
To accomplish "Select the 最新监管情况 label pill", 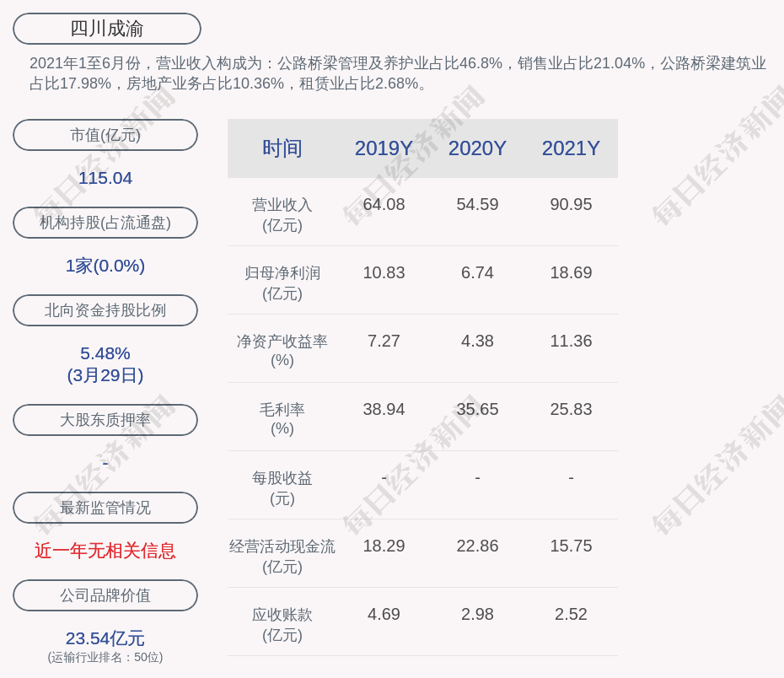I will 105,508.
